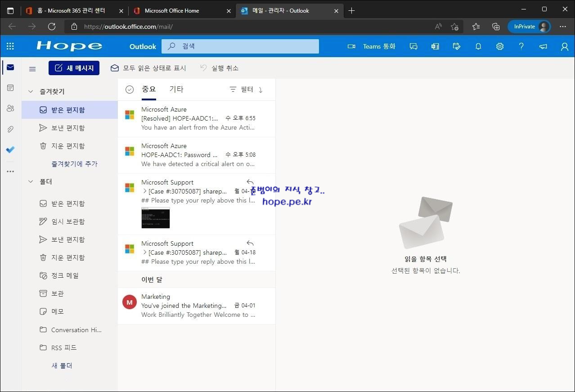This screenshot has height=392, width=575.
Task: Click the 실행 취소 undo button
Action: pos(219,68)
